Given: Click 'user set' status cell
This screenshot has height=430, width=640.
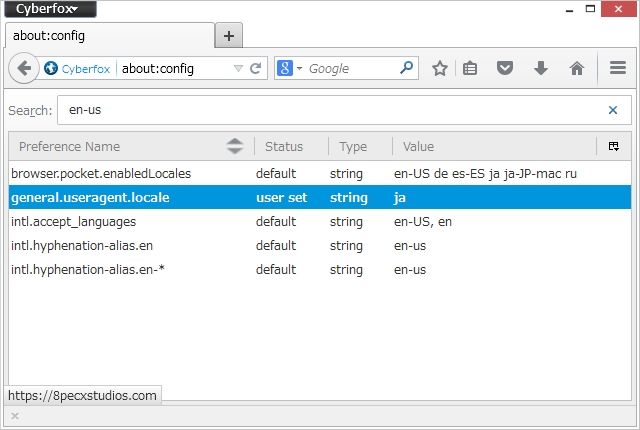Looking at the screenshot, I should click(281, 197).
